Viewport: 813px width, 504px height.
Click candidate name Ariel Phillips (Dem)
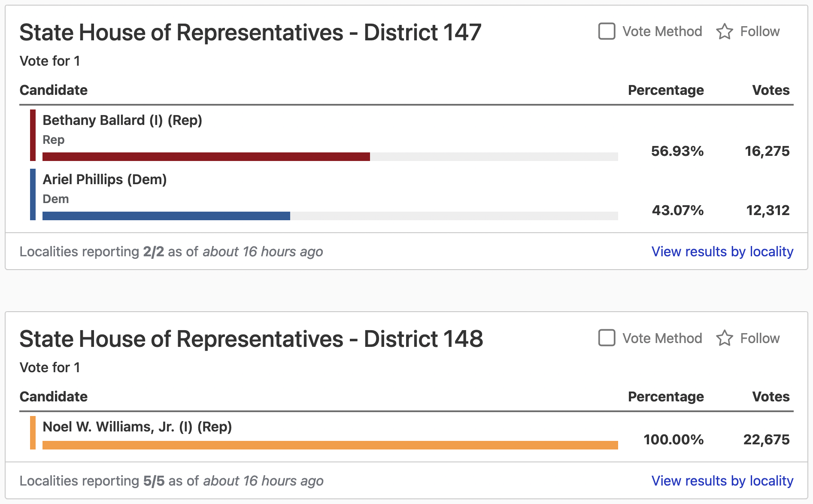click(105, 179)
